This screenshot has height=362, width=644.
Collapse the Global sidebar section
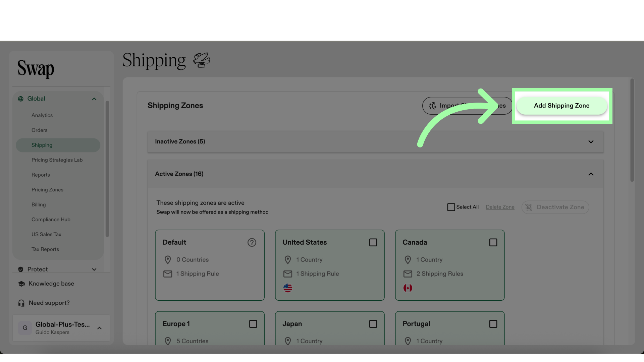pos(94,99)
